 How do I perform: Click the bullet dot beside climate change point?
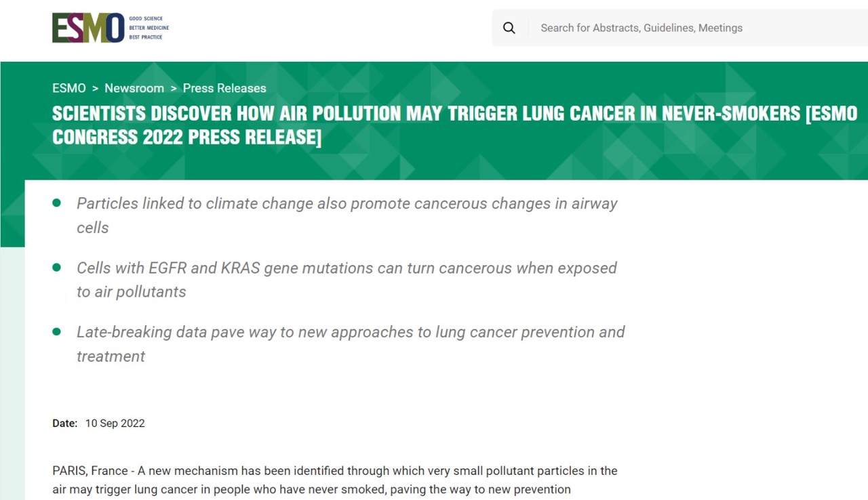[57, 203]
